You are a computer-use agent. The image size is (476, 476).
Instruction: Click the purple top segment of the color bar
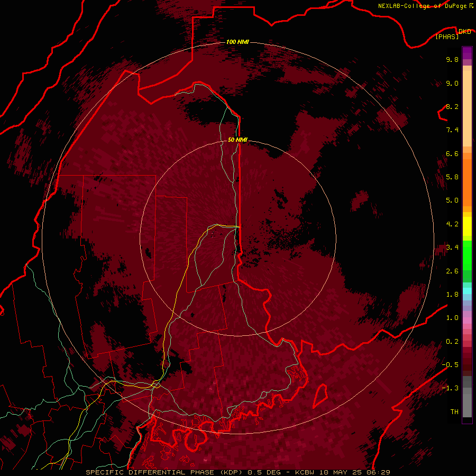pos(467,53)
